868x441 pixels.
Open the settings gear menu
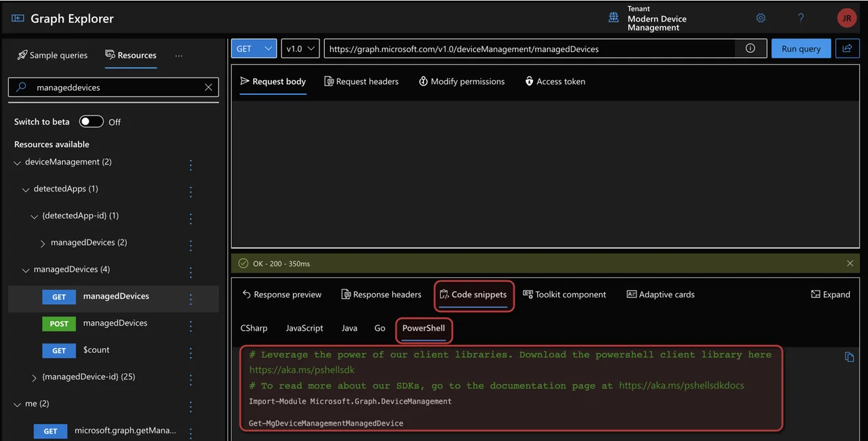pos(761,18)
